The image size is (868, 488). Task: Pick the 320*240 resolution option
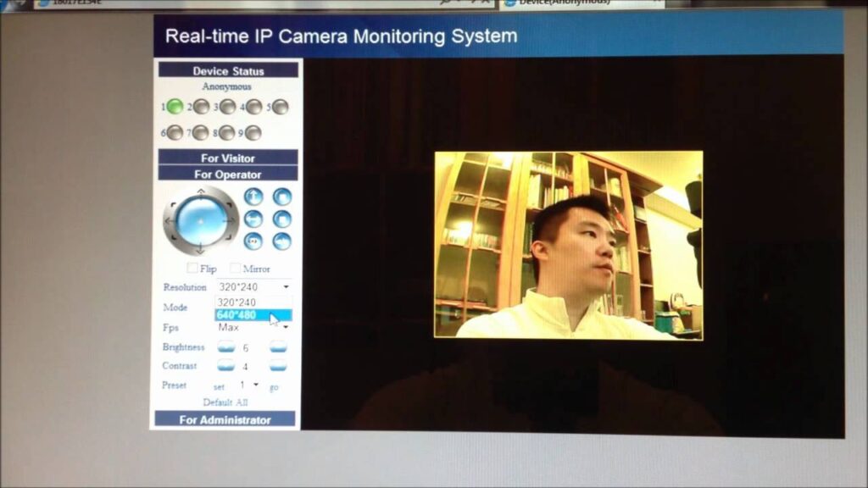tap(253, 302)
